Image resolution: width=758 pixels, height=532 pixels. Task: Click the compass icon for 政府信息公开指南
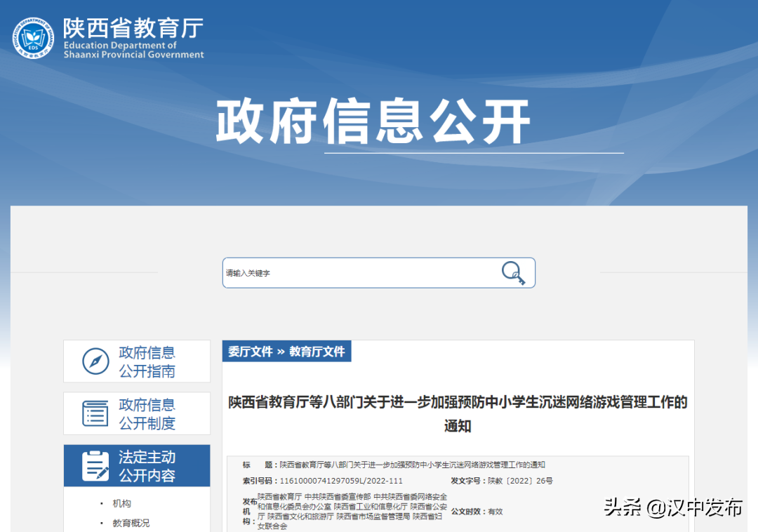(x=95, y=361)
